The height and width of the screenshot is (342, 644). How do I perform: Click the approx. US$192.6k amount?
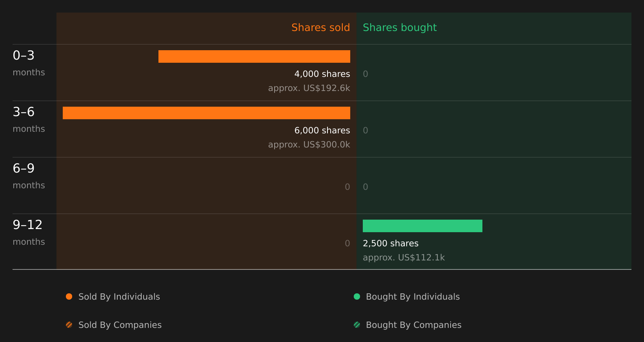[x=309, y=88]
